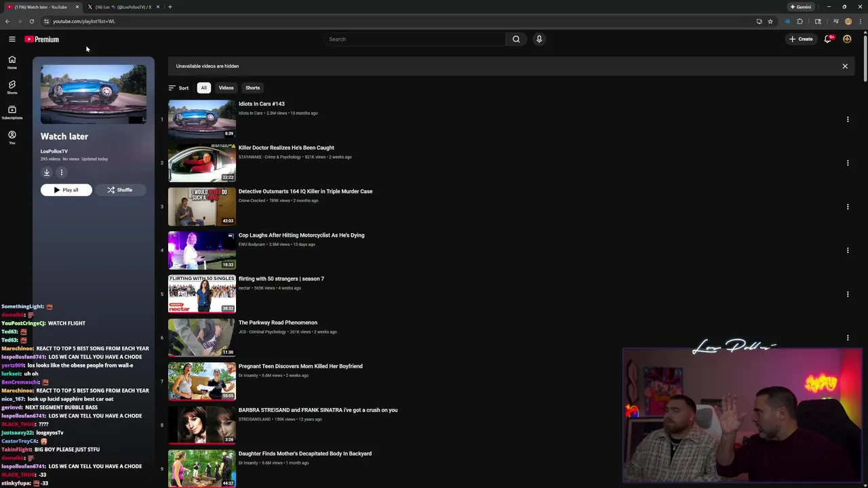868x488 pixels.
Task: Focus the YouTube search field
Action: tap(414, 39)
